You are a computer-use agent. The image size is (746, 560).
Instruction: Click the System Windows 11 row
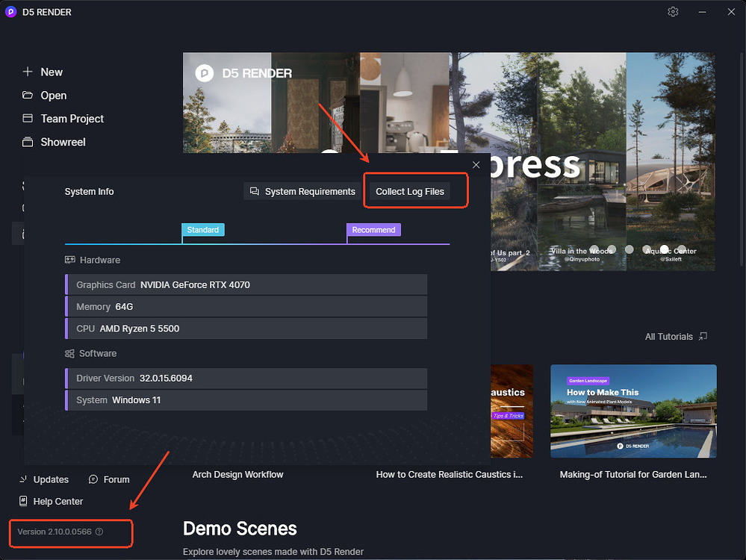click(246, 400)
